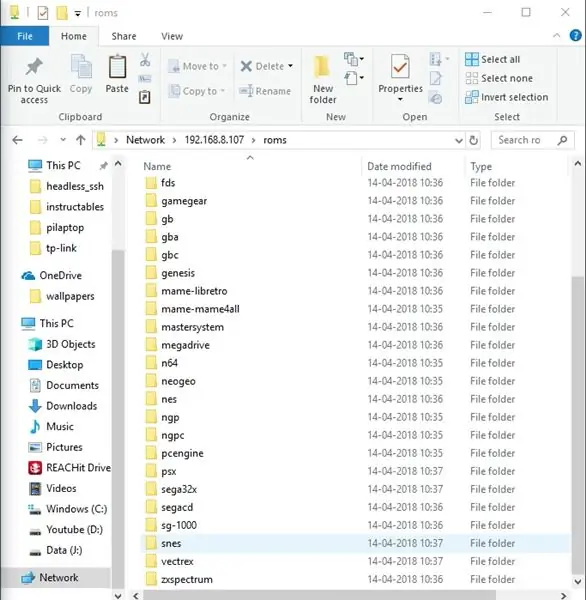This screenshot has width=586, height=600.
Task: Click Invert selection
Action: [x=506, y=97]
